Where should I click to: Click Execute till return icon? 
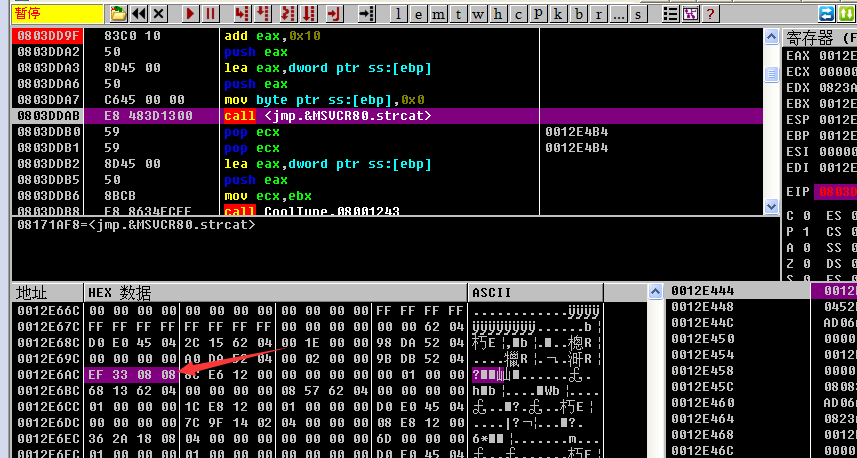click(334, 14)
